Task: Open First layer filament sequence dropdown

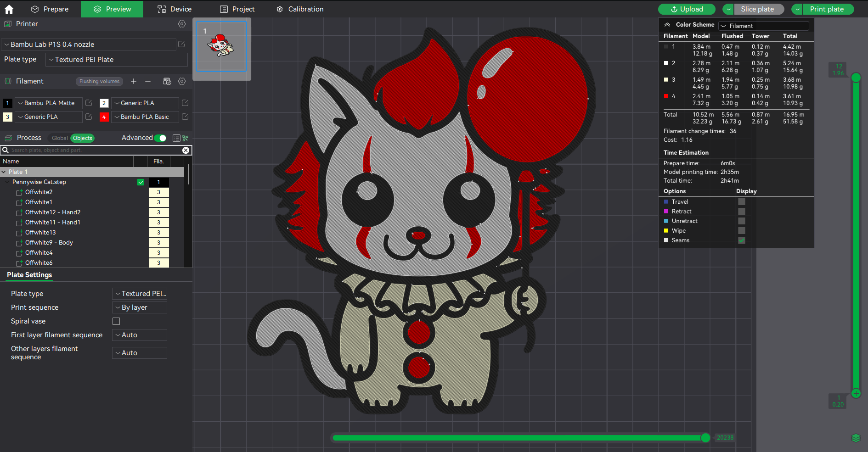Action: (140, 335)
